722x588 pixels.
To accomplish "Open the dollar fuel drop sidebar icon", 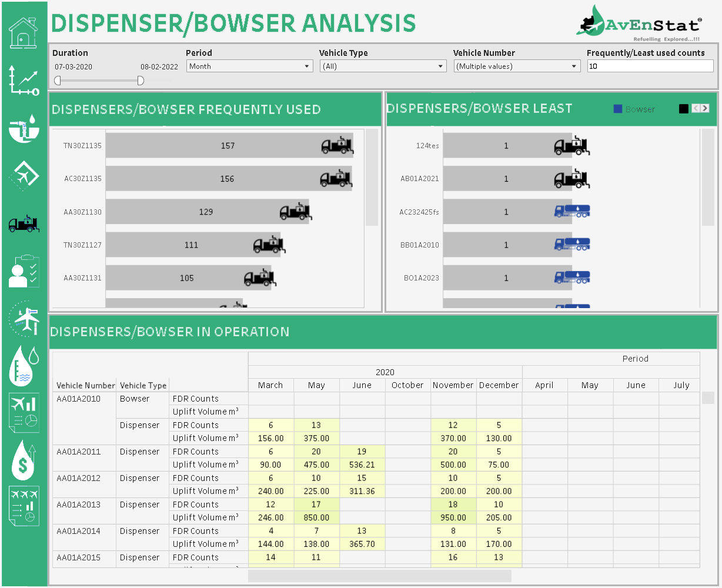I will [24, 460].
